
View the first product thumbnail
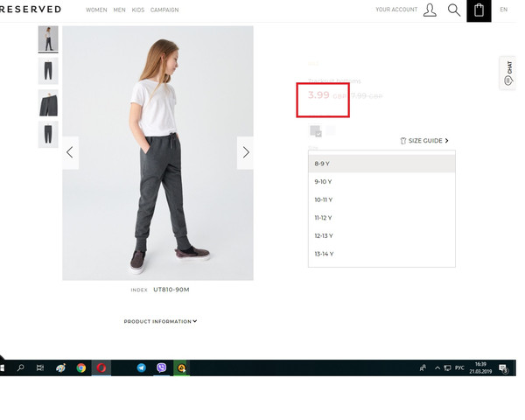point(48,39)
